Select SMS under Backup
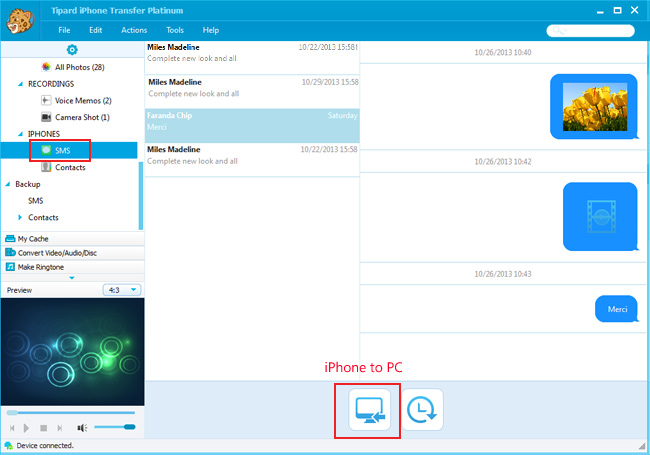 36,201
